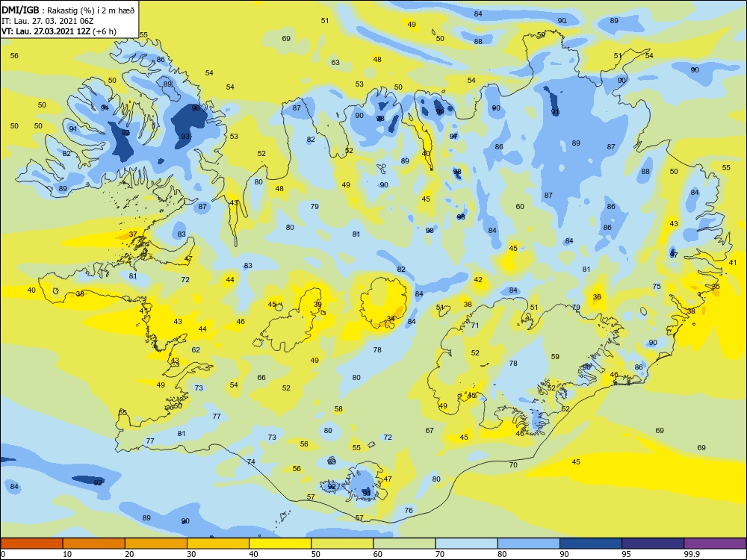Select the humidity value '35' on the map
The height and width of the screenshot is (560, 747).
(716, 286)
